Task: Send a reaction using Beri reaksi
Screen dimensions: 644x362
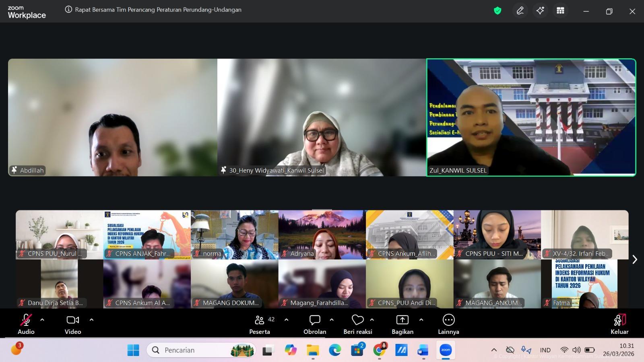Action: (357, 320)
